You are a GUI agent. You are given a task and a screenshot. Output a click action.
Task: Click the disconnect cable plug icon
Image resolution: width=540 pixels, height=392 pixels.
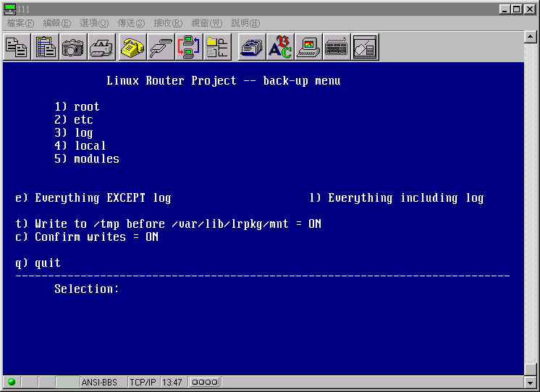[x=161, y=47]
